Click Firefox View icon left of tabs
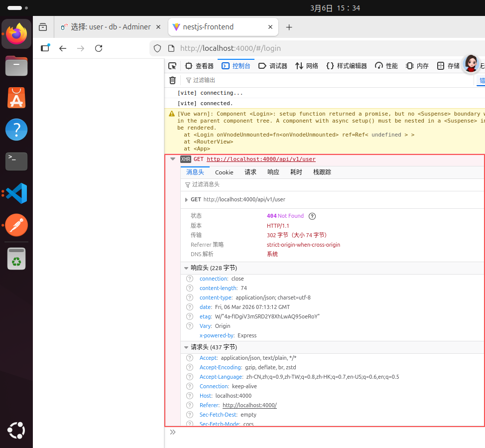This screenshot has width=485, height=448. pyautogui.click(x=43, y=27)
